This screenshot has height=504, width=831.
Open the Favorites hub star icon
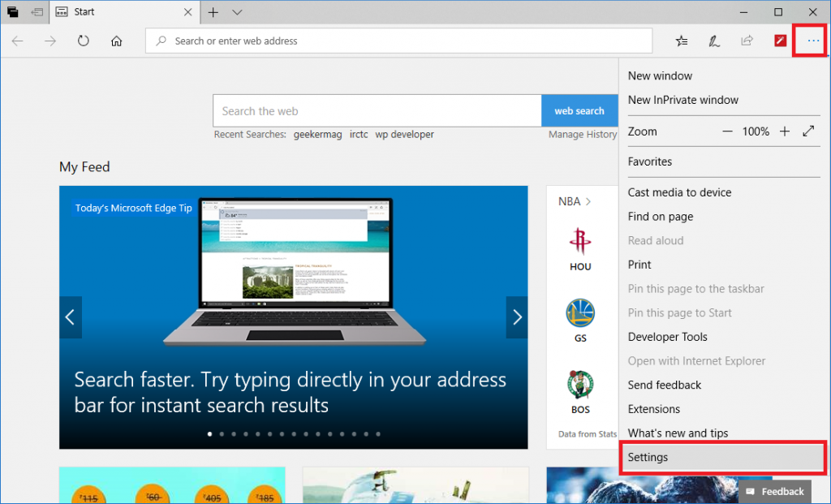(682, 41)
